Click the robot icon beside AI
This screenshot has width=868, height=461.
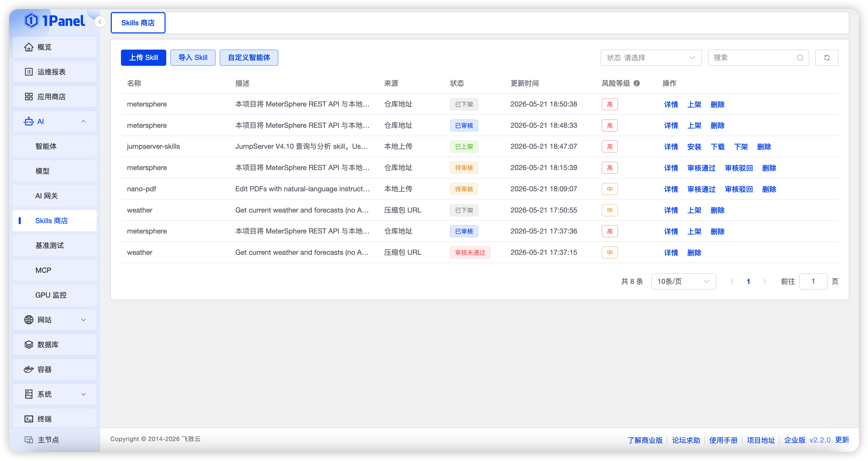click(29, 121)
